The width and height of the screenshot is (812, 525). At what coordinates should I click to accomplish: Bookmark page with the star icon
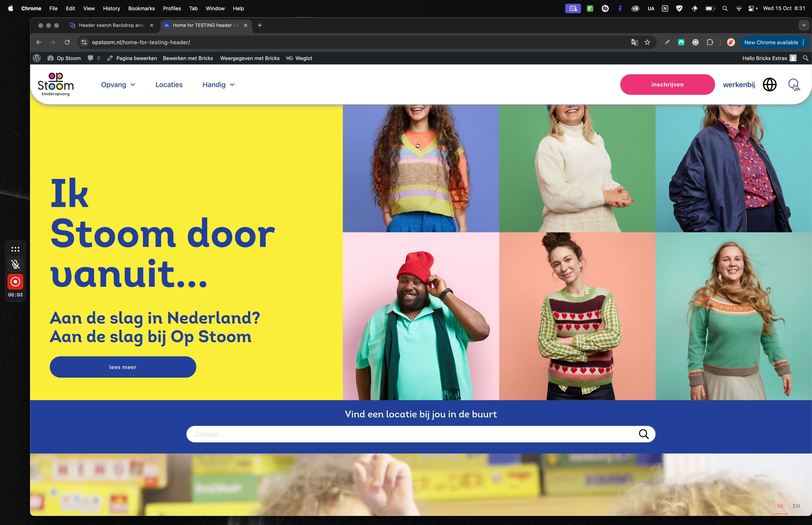(x=647, y=42)
